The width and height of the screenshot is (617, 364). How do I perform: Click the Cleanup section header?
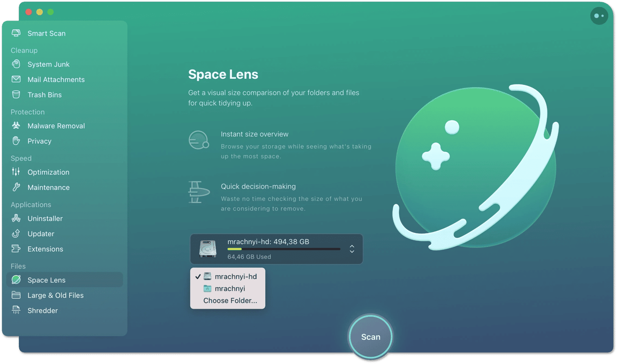[x=24, y=50]
